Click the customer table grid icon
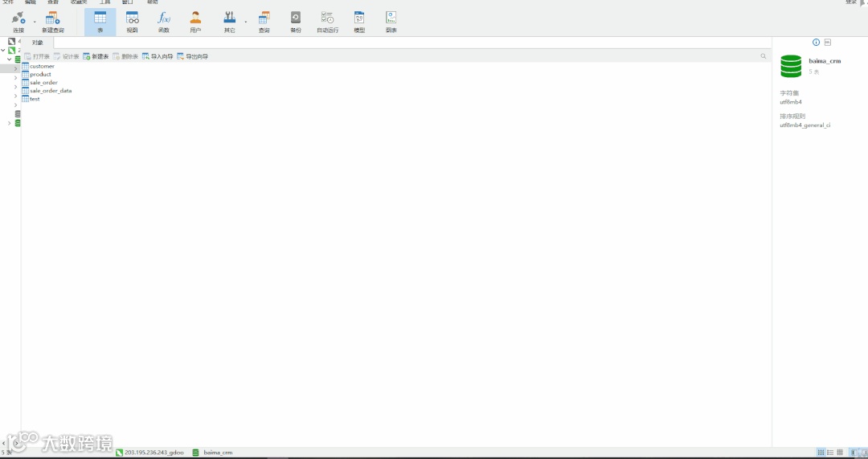 [26, 66]
